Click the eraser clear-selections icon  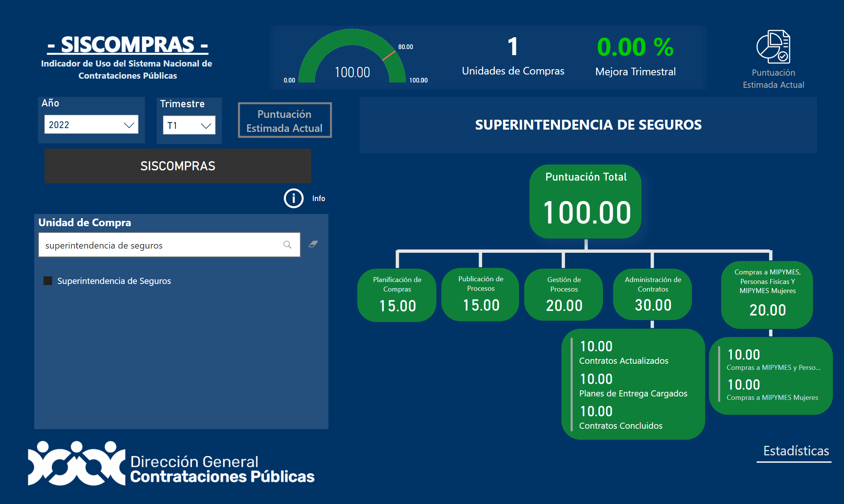(313, 244)
